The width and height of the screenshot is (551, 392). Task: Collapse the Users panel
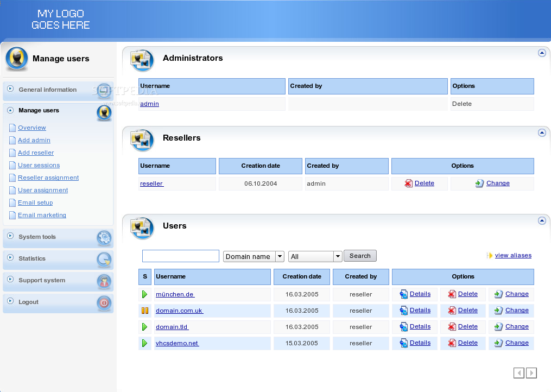pyautogui.click(x=541, y=220)
